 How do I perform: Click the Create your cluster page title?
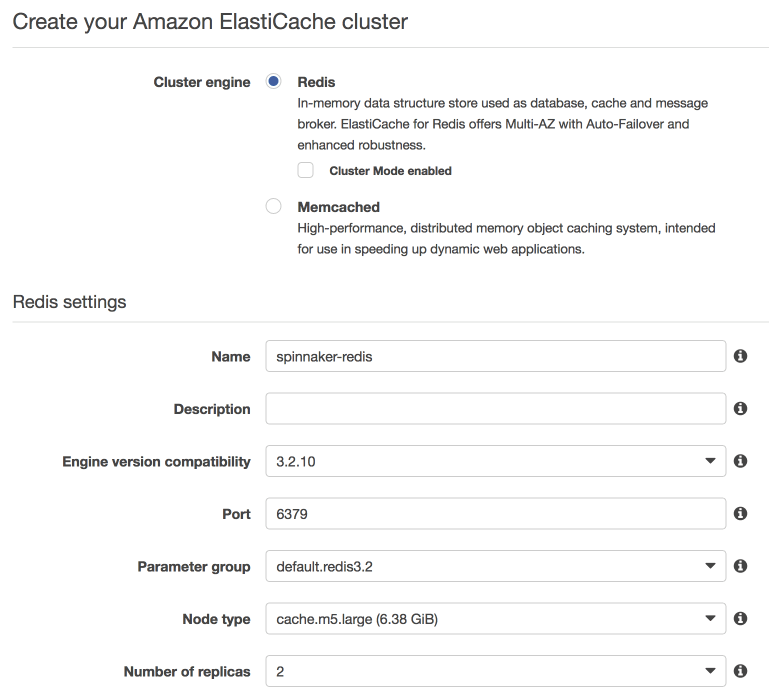[x=210, y=21]
